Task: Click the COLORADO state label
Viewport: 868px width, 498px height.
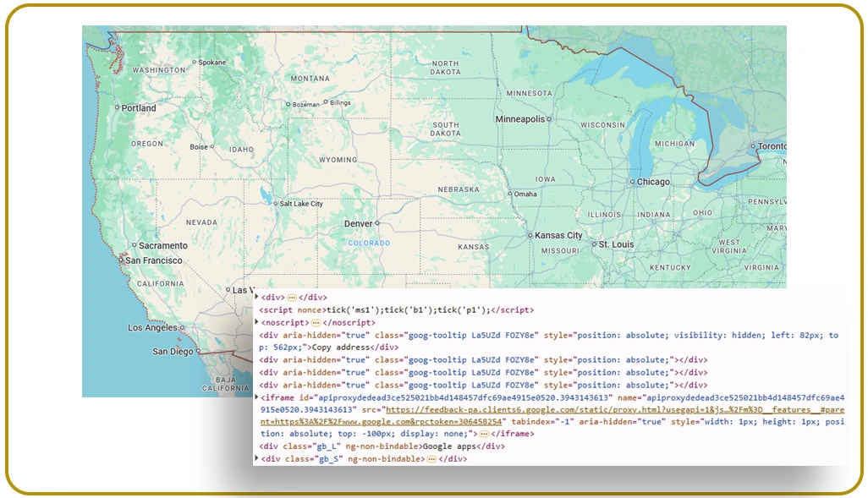Action: click(x=369, y=244)
